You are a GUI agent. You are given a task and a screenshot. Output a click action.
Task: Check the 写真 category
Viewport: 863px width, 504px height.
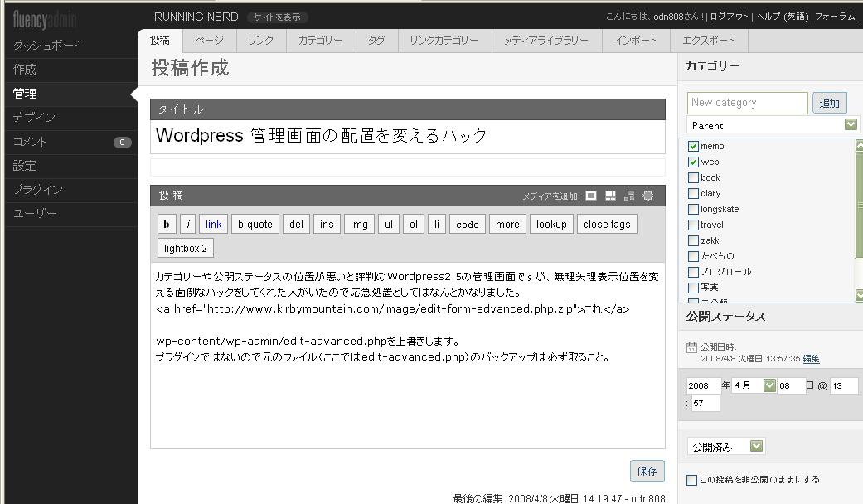(x=694, y=288)
